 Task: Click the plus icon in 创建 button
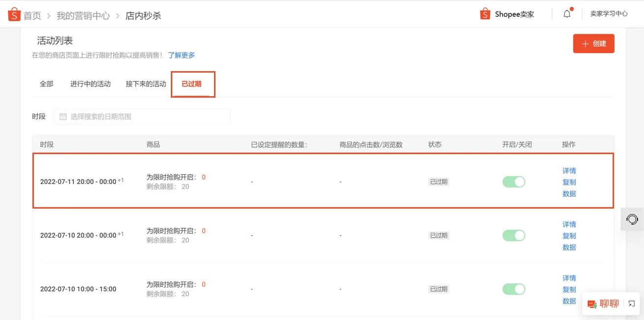tap(585, 43)
